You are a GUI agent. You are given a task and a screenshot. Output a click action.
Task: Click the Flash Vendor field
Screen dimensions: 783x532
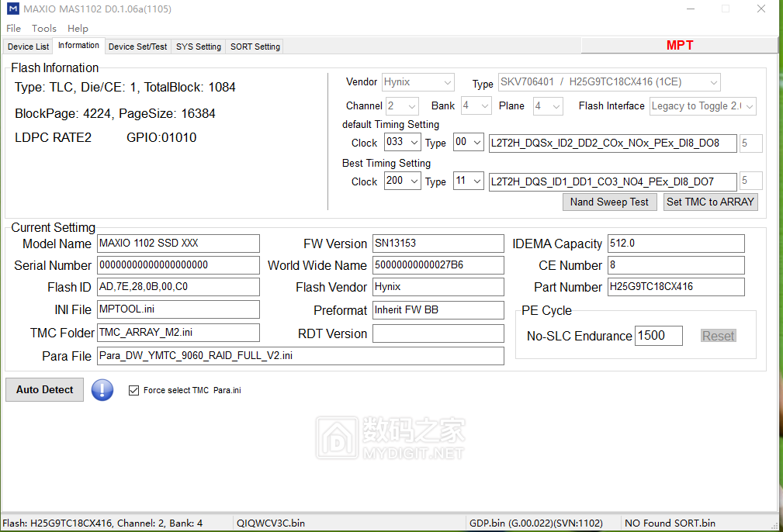pyautogui.click(x=438, y=287)
